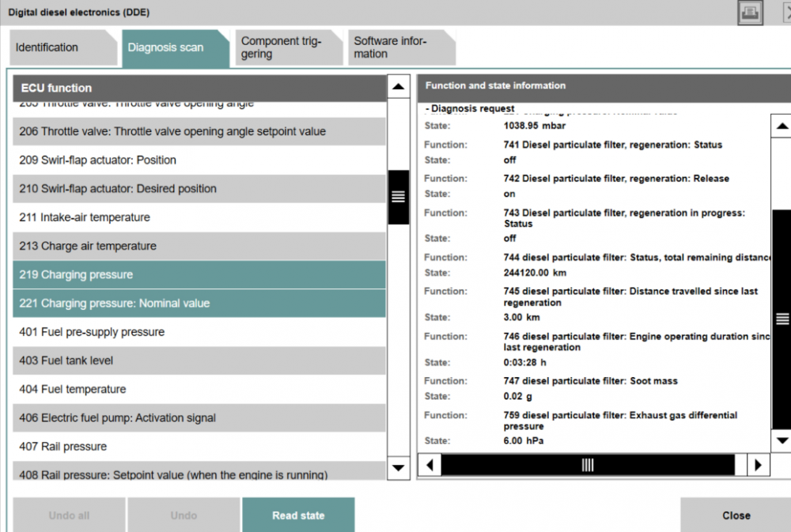The image size is (791, 532).
Task: Click the print icon in title bar
Action: click(x=750, y=13)
